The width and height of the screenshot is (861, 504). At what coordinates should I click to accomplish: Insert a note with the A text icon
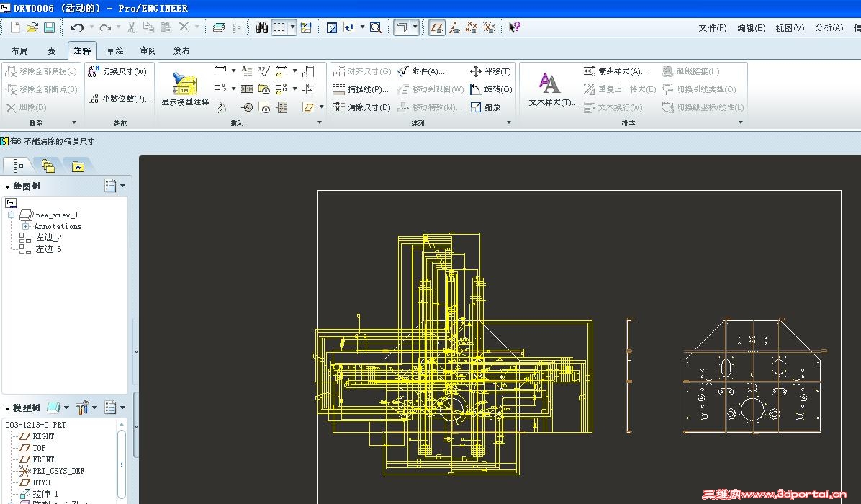[x=246, y=71]
